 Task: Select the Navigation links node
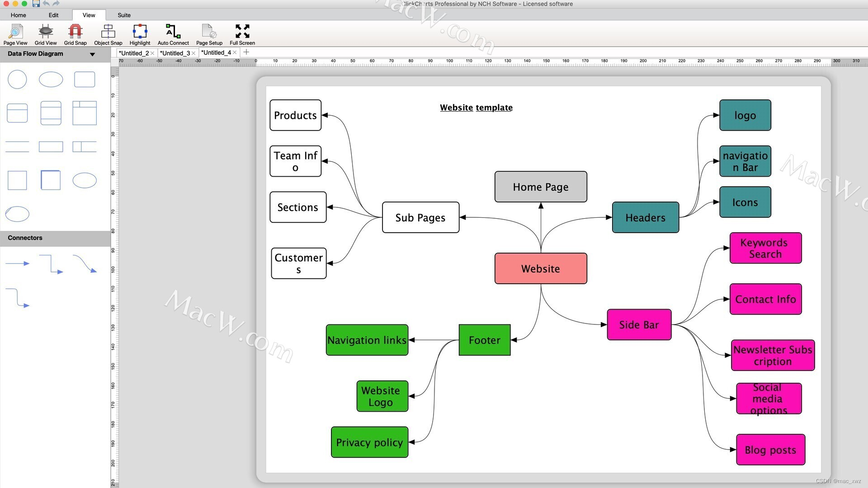pyautogui.click(x=367, y=340)
